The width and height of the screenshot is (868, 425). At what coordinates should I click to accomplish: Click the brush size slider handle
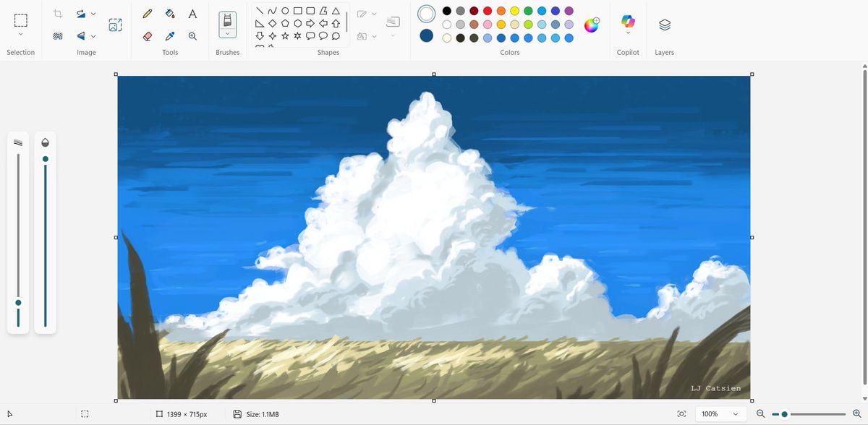tap(18, 303)
